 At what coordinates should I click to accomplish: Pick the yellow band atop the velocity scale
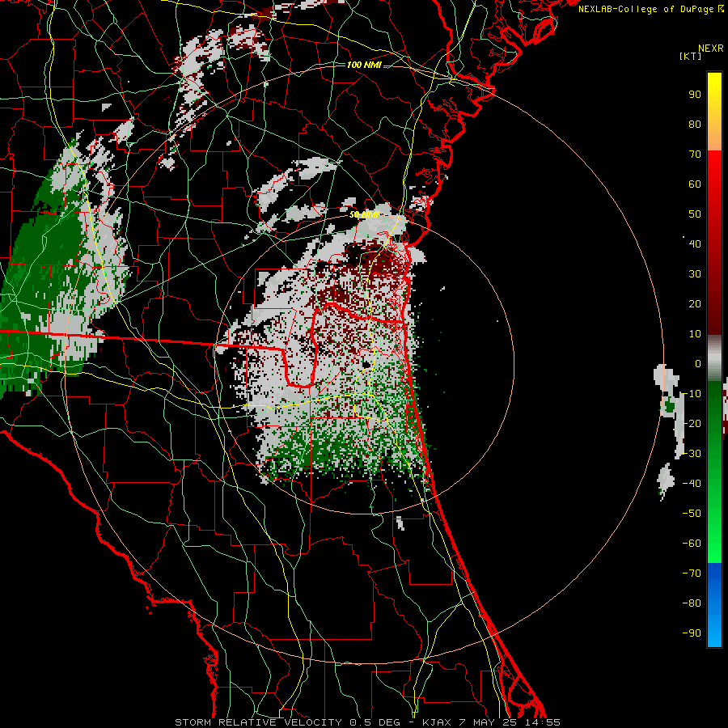[714, 112]
